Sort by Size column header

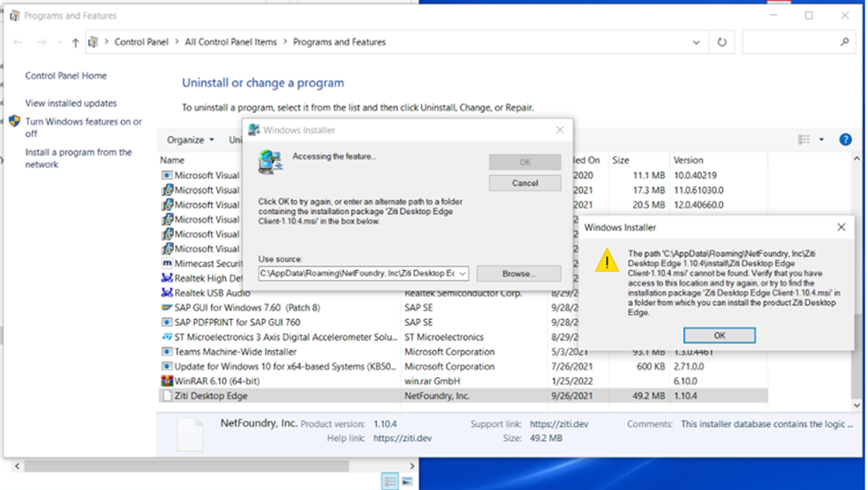621,160
